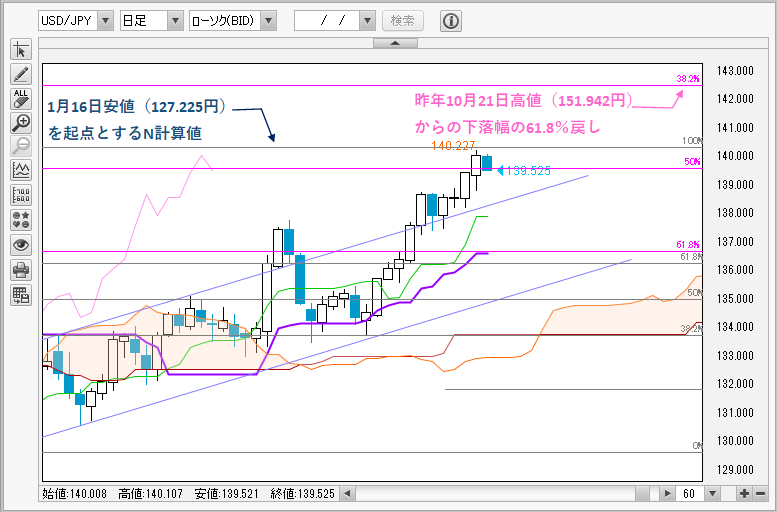Open the date picker dropdown arrow

coord(367,21)
